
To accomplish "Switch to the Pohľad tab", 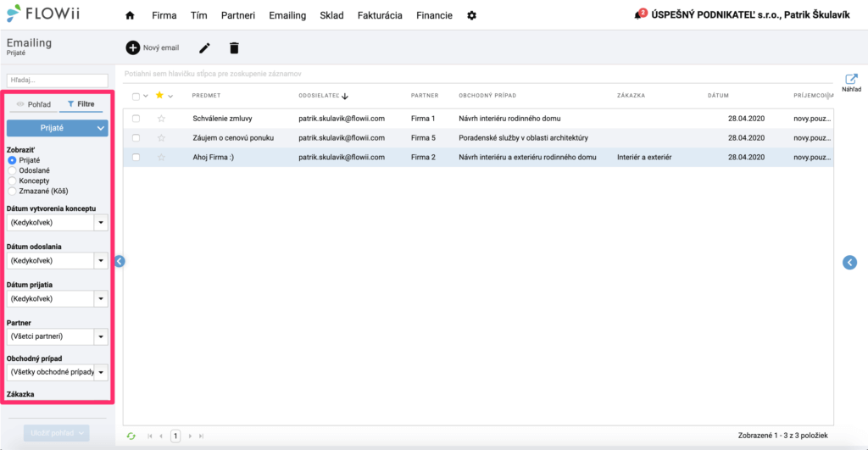I will pyautogui.click(x=34, y=104).
